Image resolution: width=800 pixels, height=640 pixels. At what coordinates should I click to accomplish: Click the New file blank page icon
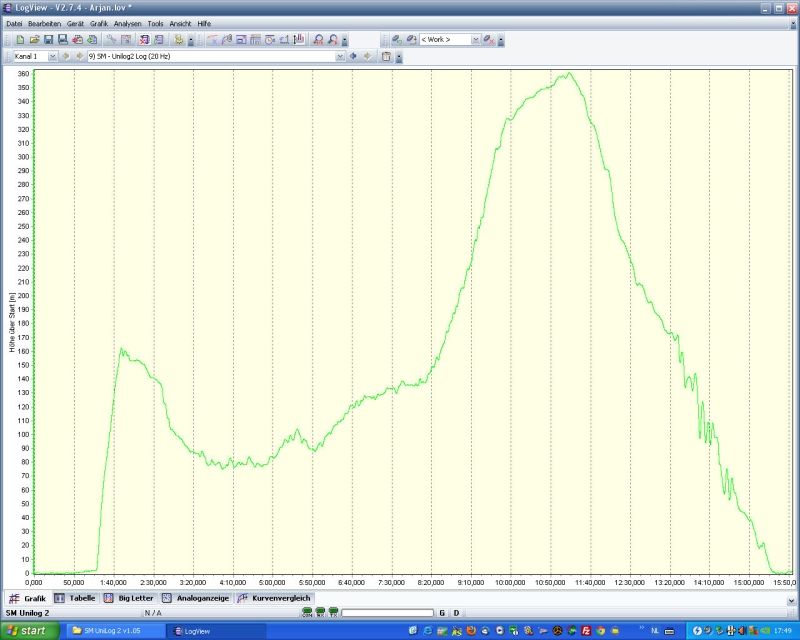coord(20,40)
